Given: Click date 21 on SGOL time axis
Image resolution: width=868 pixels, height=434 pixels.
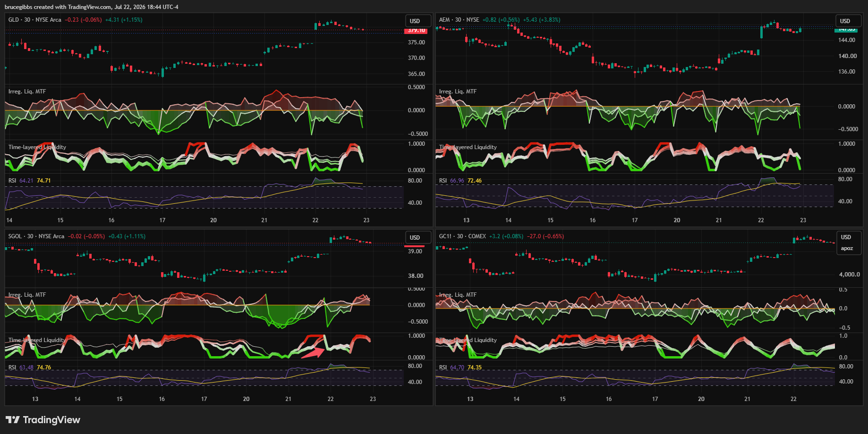Looking at the screenshot, I should pyautogui.click(x=288, y=399).
